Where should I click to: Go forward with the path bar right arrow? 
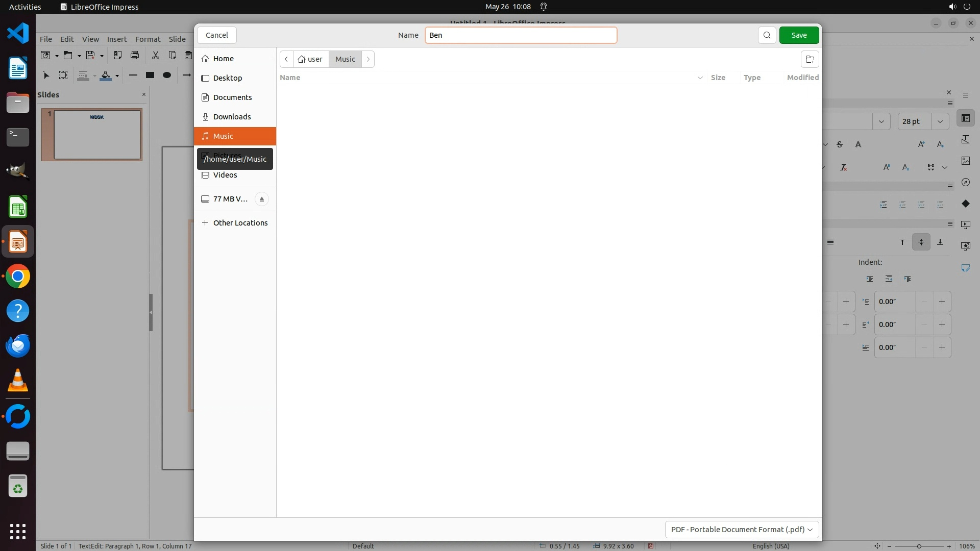pos(368,59)
